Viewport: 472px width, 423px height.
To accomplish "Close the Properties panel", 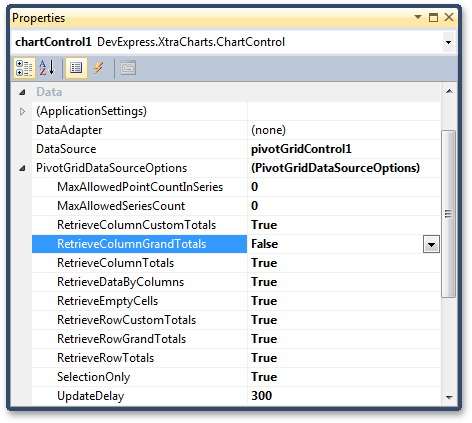I will click(449, 17).
